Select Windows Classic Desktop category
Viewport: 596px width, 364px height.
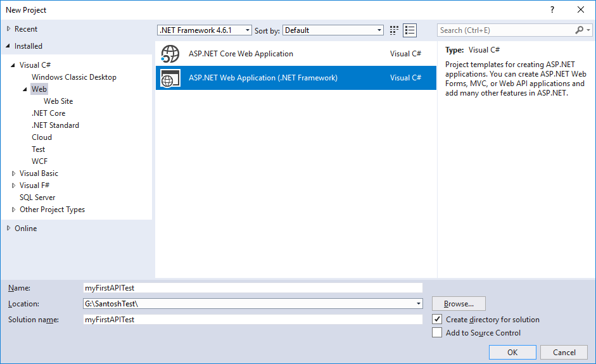point(74,77)
